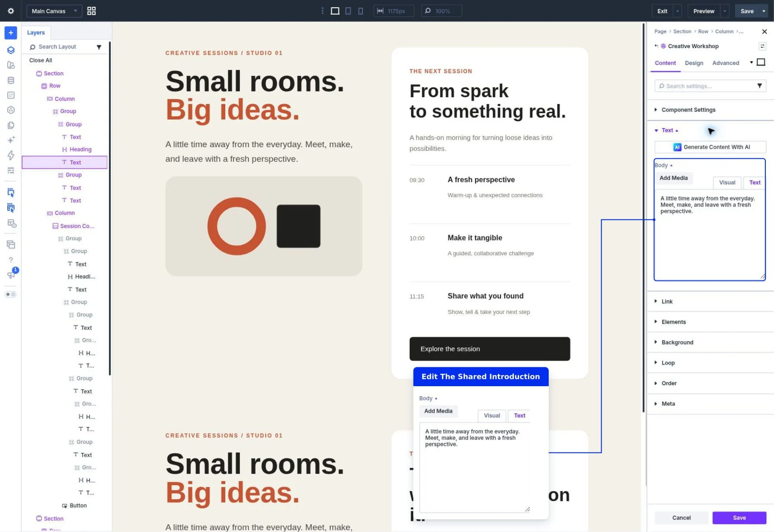Expand the Component Settings section
Viewport: 774px width, 532px height.
[710, 110]
